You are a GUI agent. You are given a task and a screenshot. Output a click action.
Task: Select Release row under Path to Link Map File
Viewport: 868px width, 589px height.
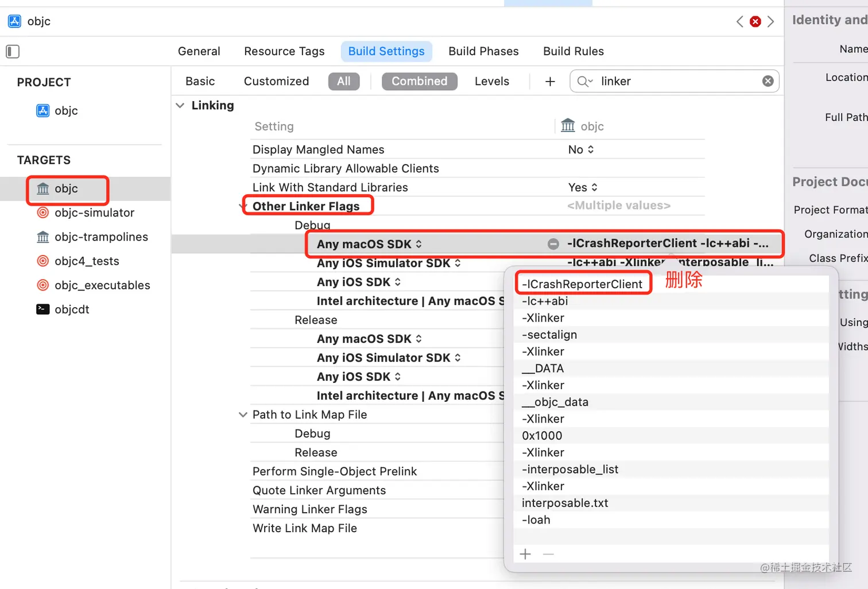316,452
